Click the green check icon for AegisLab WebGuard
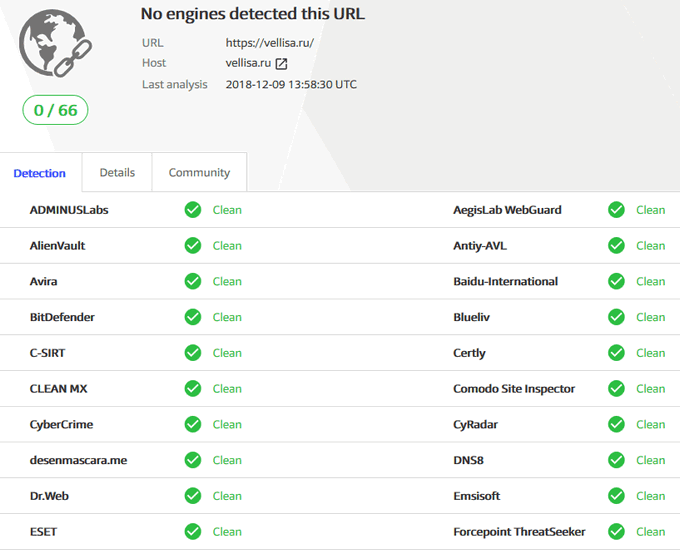Viewport: 680px width, 554px height. coord(616,210)
